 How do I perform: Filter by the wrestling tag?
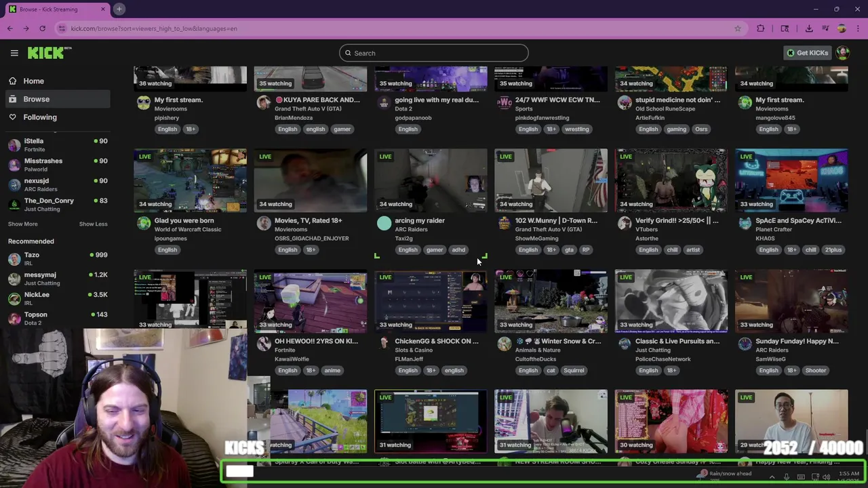[x=577, y=129]
